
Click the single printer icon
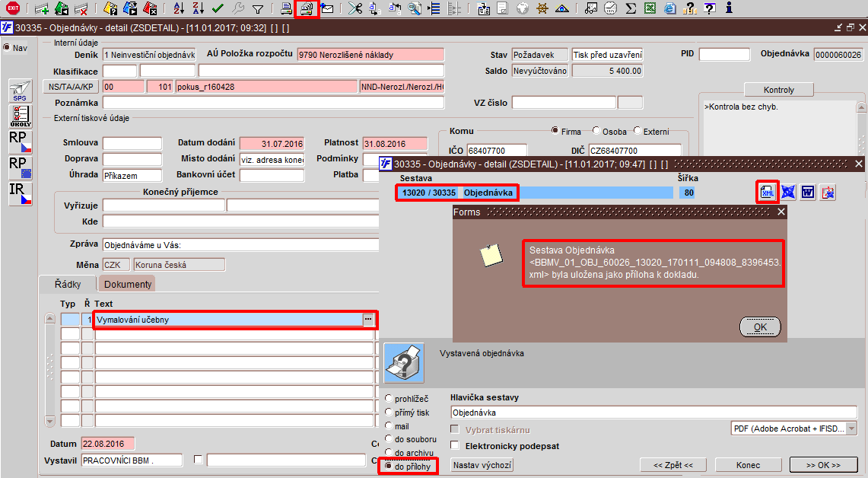click(285, 8)
